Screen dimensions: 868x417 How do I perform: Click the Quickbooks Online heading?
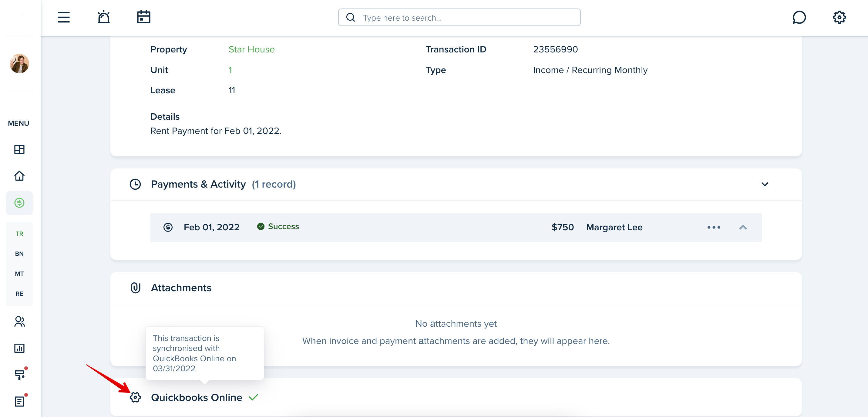click(x=197, y=398)
